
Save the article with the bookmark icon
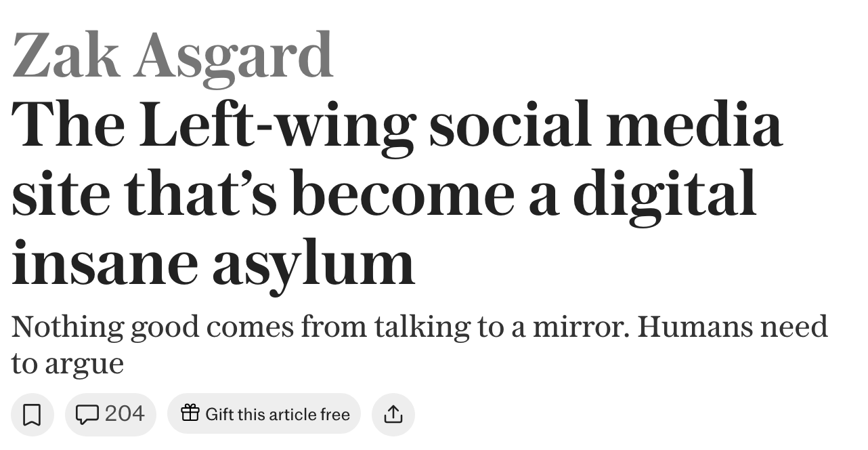point(32,414)
